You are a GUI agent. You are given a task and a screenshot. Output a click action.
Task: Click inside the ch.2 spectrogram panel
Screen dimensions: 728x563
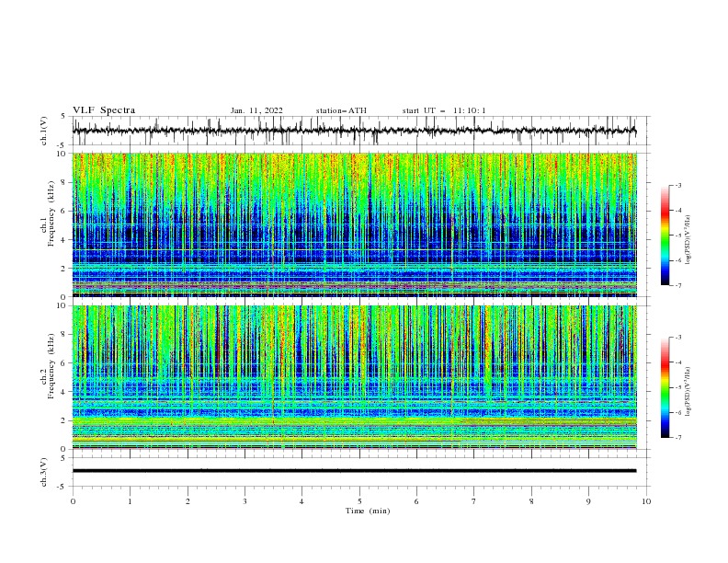click(x=355, y=377)
